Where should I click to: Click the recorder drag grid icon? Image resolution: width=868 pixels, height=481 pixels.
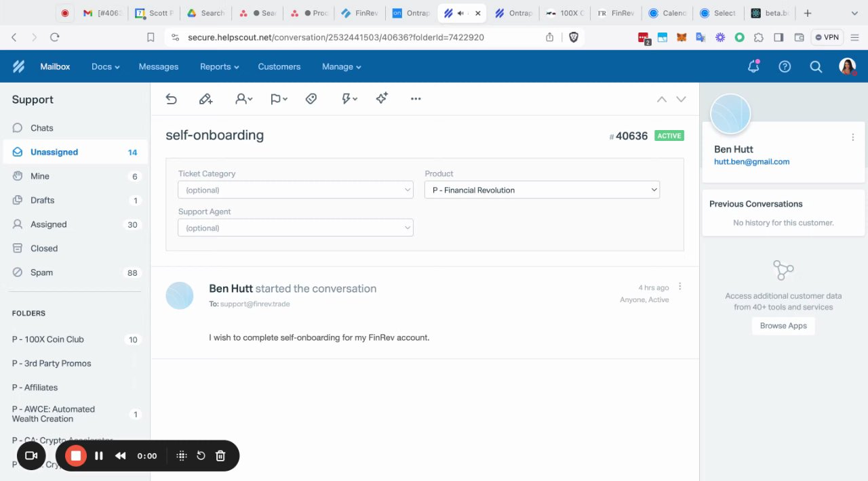point(182,456)
